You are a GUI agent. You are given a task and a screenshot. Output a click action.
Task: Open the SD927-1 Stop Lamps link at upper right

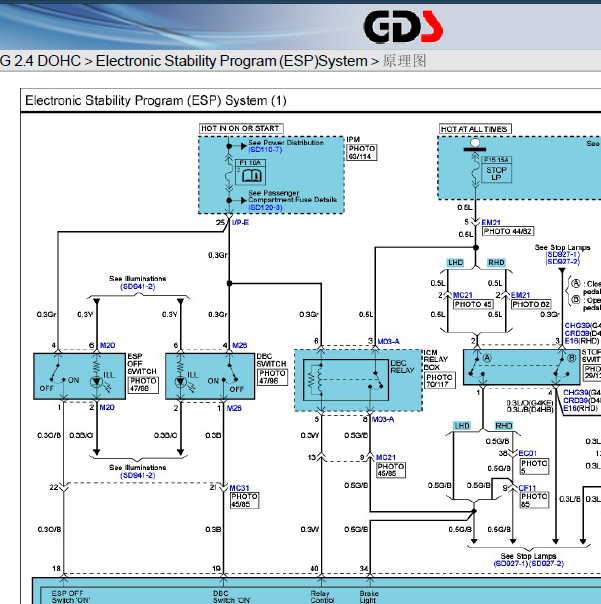[x=563, y=255]
